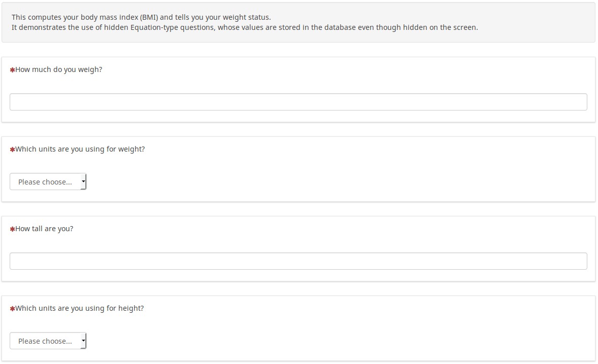Viewport: 598px width, 364px height.
Task: Click the word 'database' in the description
Action: coord(330,27)
